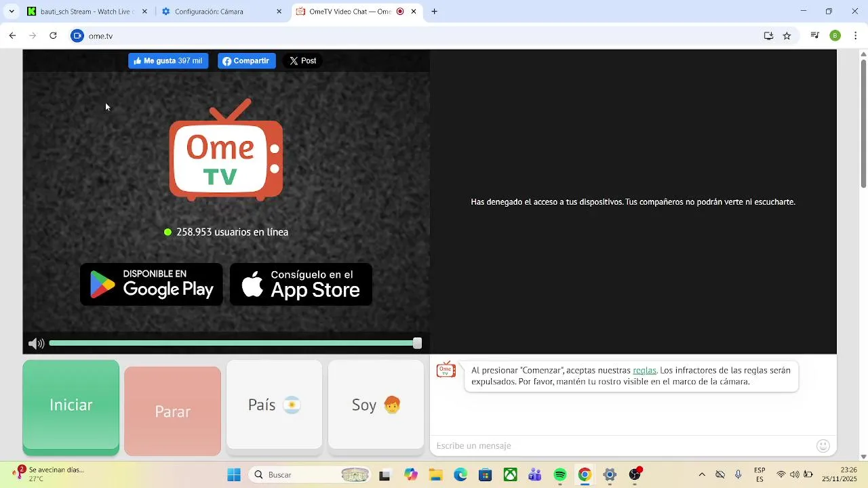Expand the hidden system tray icons
Screen dimensions: 868x488
point(702,475)
